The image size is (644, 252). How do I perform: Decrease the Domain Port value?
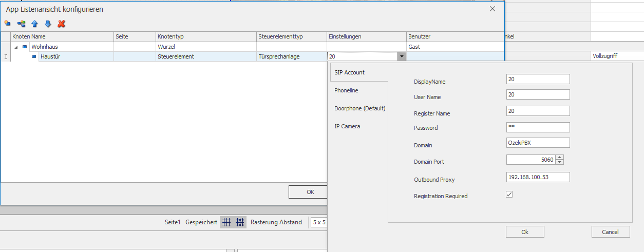(x=560, y=162)
